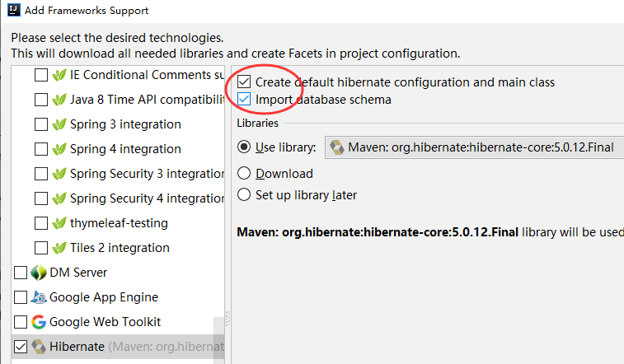The image size is (624, 364).
Task: Click the Google Web Toolkit icon
Action: tap(39, 322)
